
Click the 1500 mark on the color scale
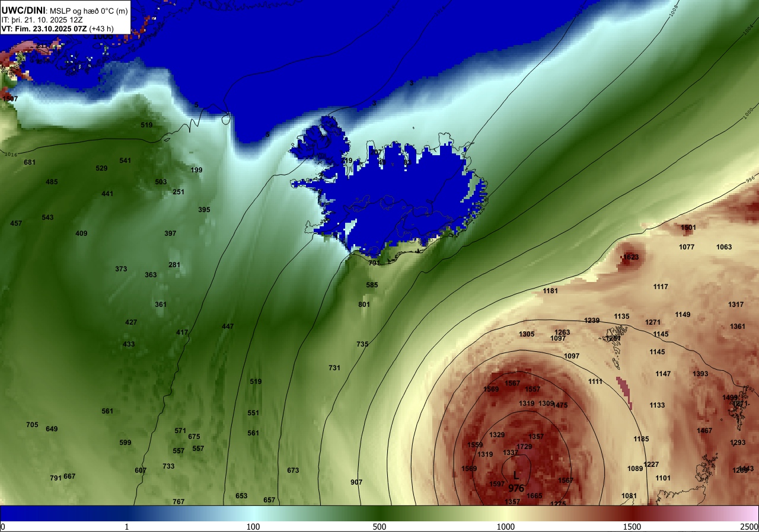click(x=632, y=527)
